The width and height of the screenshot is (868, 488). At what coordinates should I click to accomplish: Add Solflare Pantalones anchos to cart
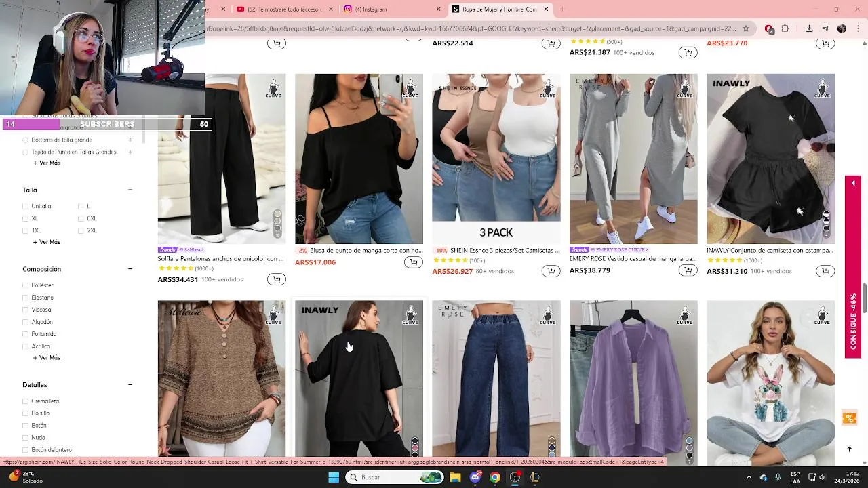pos(276,279)
